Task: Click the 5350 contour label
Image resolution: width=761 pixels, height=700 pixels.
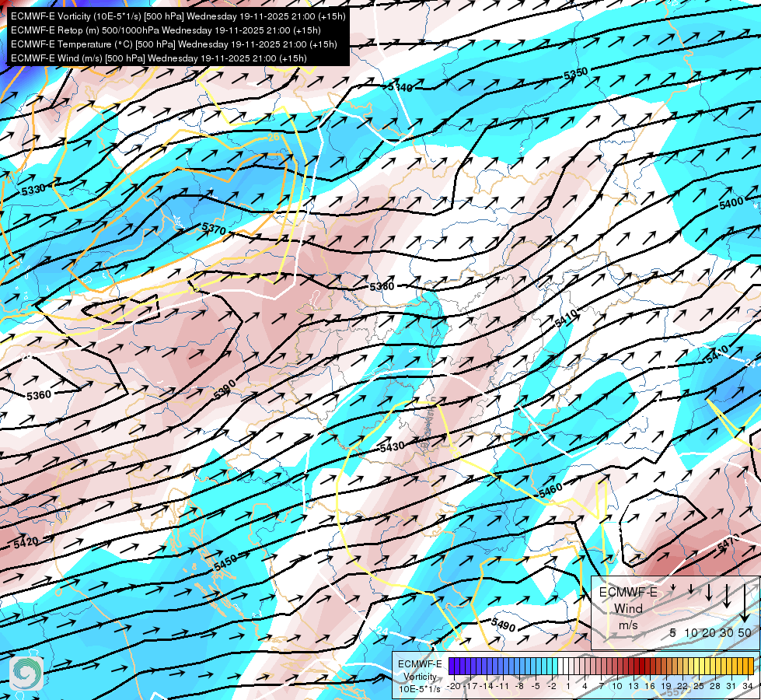Action: tap(575, 74)
